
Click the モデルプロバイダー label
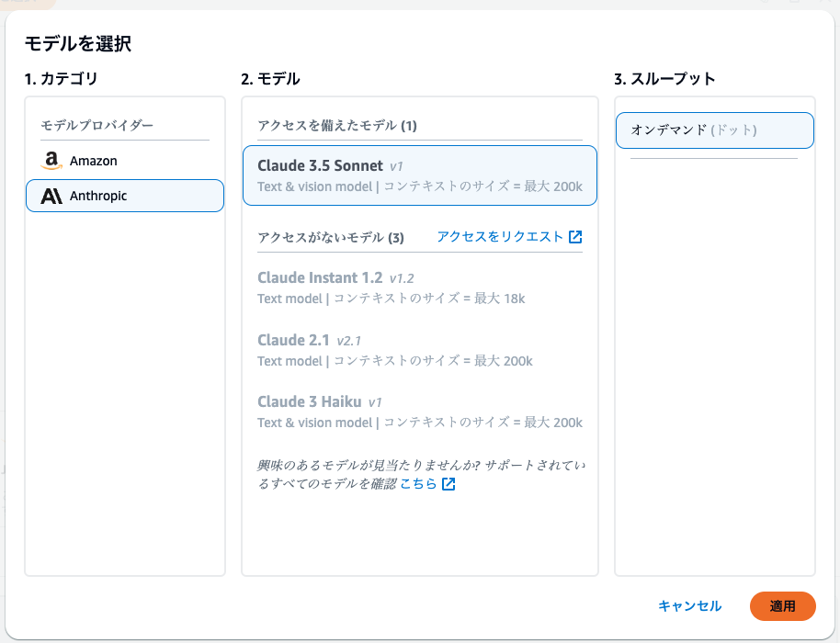[x=97, y=125]
